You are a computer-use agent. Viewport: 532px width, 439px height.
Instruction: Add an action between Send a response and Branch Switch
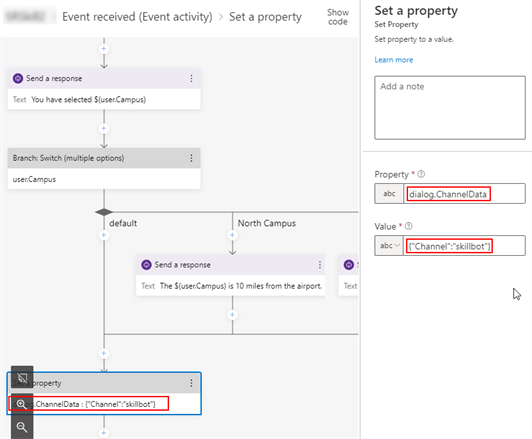[104, 129]
